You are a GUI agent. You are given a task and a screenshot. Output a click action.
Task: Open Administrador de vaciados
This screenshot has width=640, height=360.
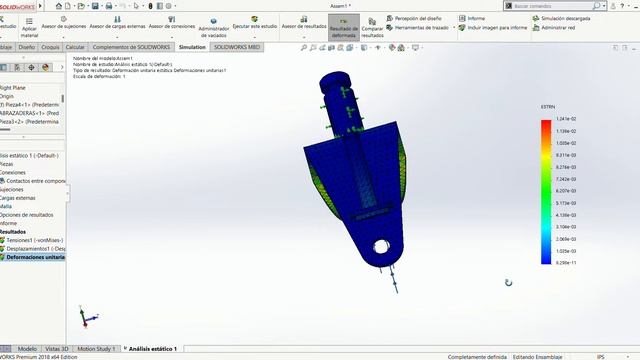[x=213, y=28]
